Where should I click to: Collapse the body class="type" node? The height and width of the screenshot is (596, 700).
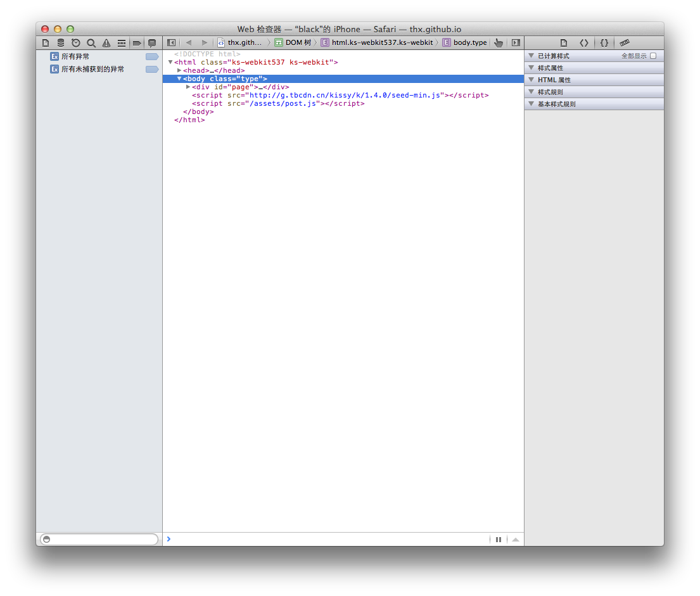click(179, 79)
